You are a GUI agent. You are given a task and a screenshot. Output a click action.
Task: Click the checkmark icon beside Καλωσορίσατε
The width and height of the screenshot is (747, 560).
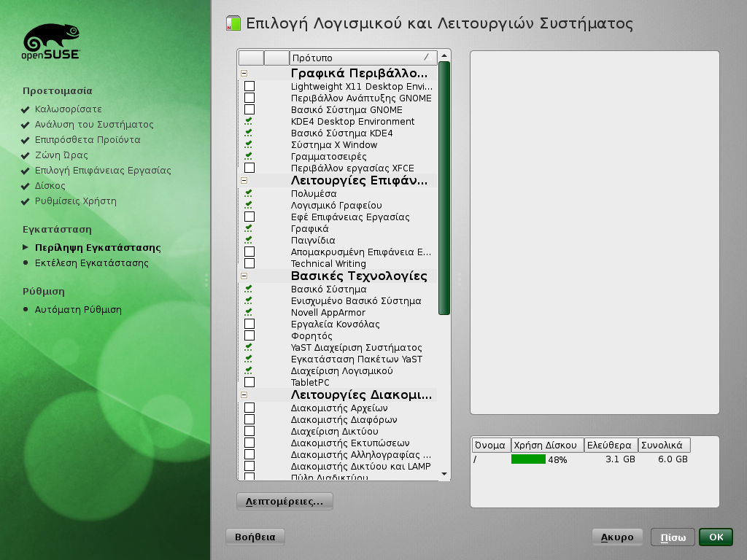26,109
